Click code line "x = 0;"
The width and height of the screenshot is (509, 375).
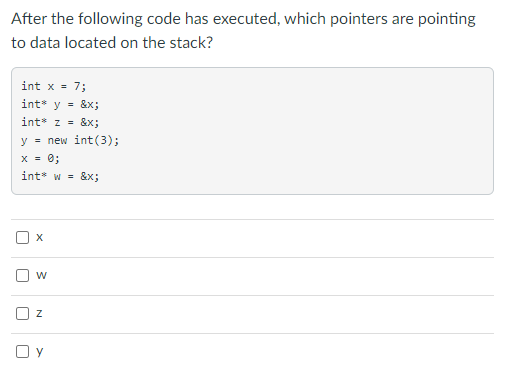coord(41,158)
